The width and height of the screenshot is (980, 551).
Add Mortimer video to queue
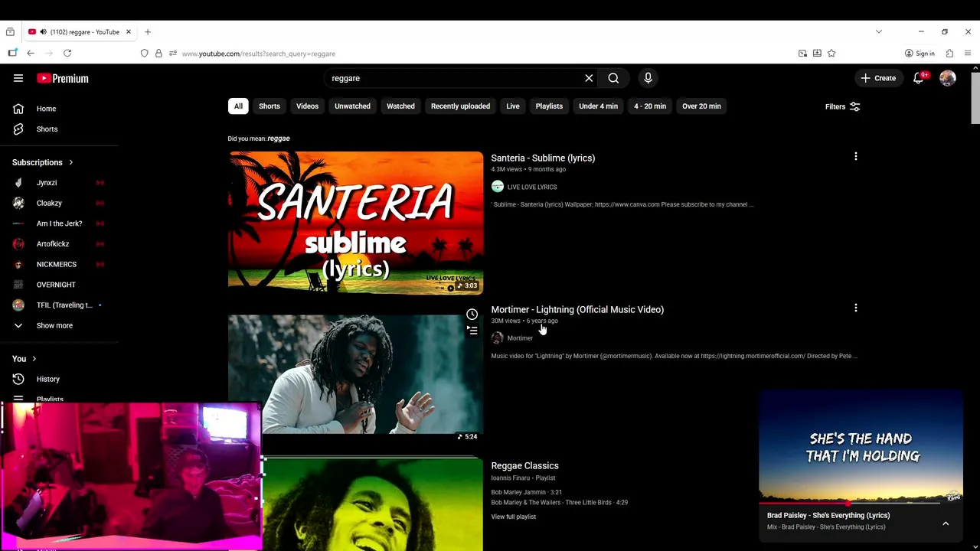coord(472,331)
